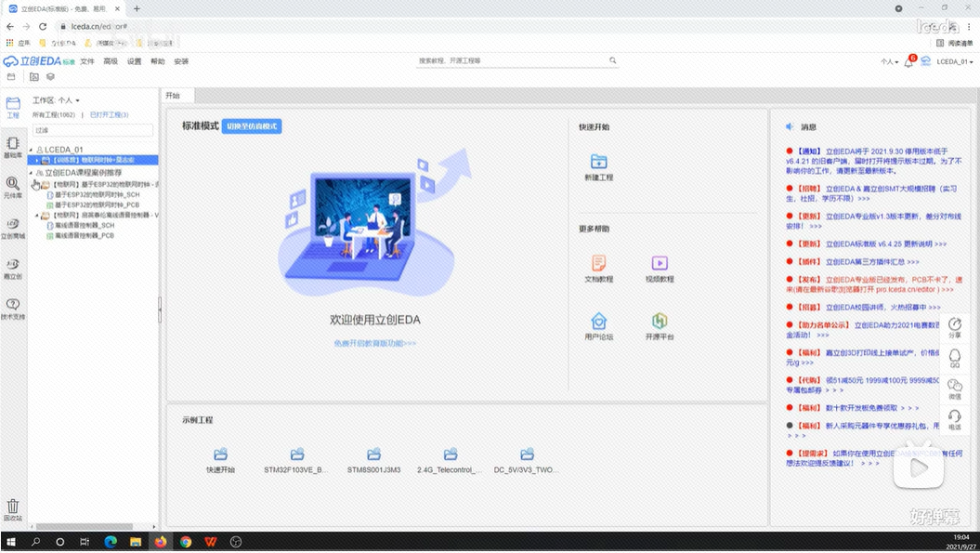Viewport: 980px width, 553px height.
Task: Click the panel collapse handle on the divider
Action: point(160,309)
